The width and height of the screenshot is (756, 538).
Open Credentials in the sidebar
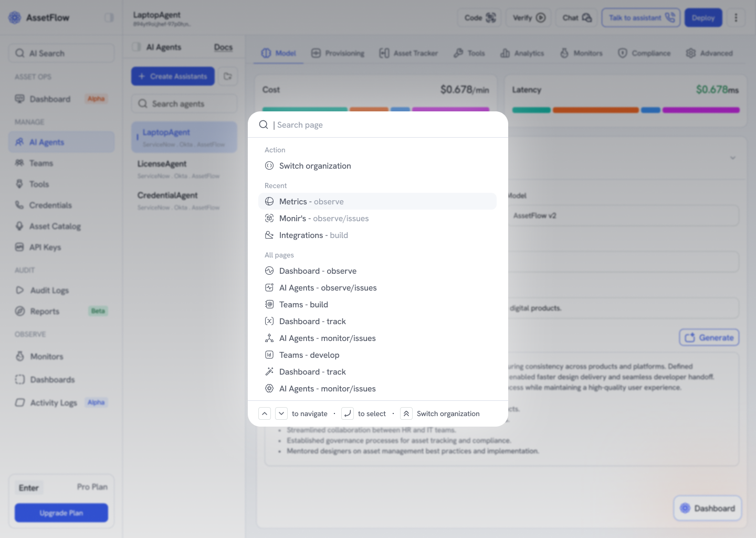point(61,205)
